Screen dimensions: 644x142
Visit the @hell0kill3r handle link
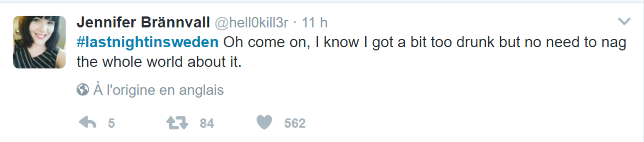(251, 23)
